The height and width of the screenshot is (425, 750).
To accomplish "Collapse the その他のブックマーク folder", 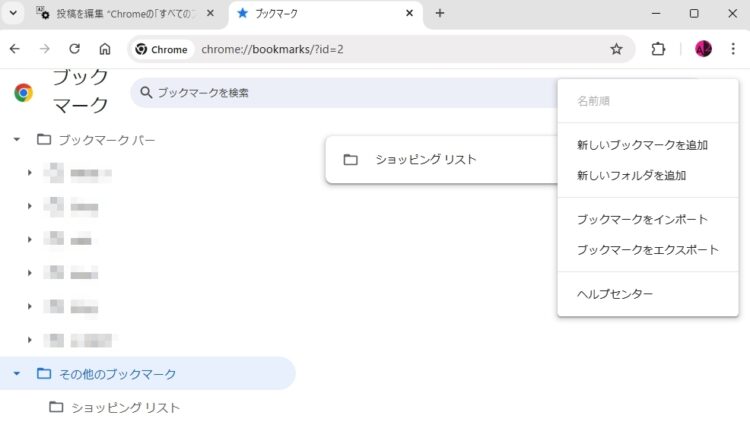I will tap(17, 374).
